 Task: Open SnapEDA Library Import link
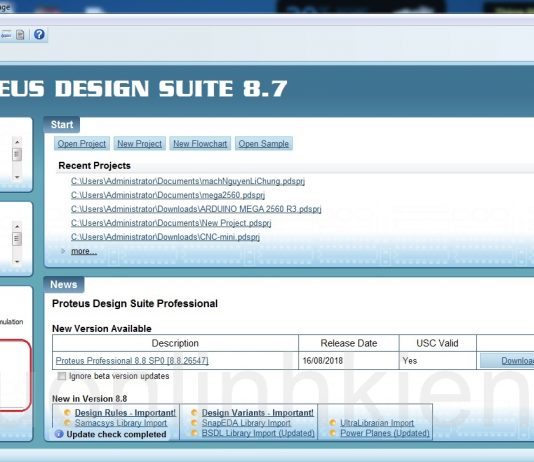(246, 423)
